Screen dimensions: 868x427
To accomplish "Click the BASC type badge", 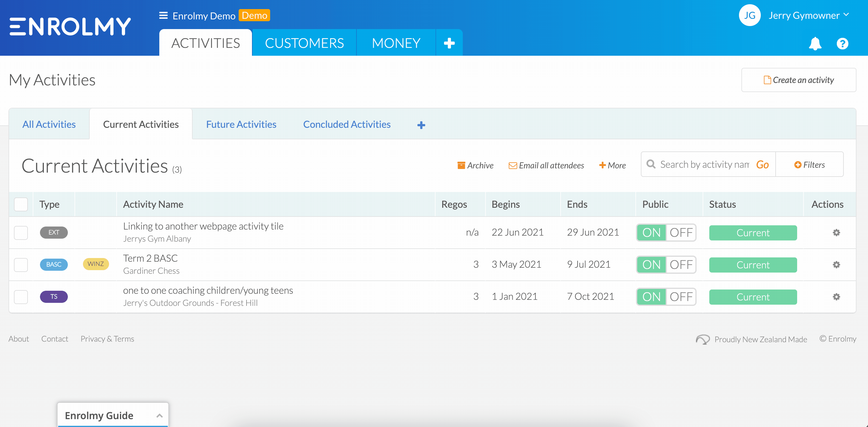I will point(54,264).
